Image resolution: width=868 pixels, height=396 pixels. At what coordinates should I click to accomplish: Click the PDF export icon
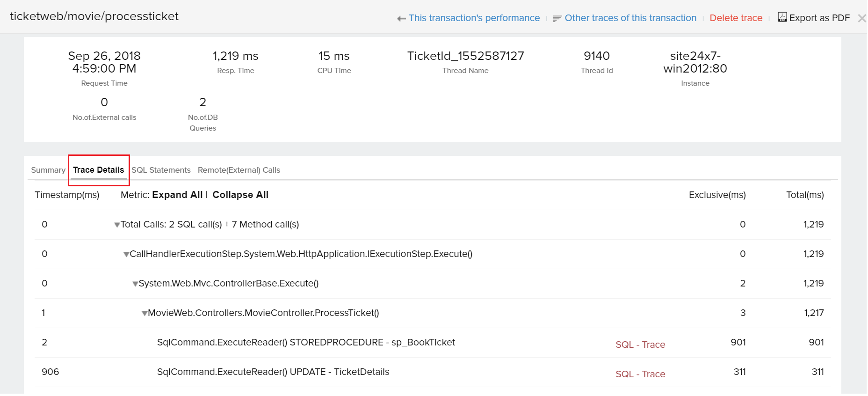point(782,17)
